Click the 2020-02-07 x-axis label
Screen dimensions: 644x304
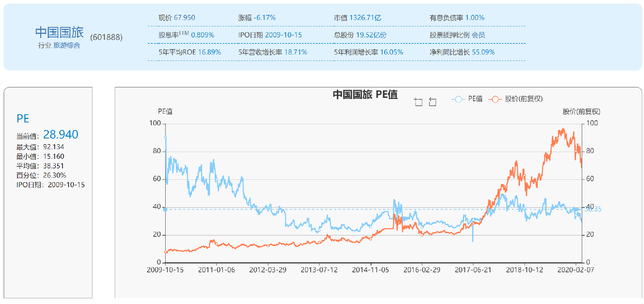pos(576,270)
